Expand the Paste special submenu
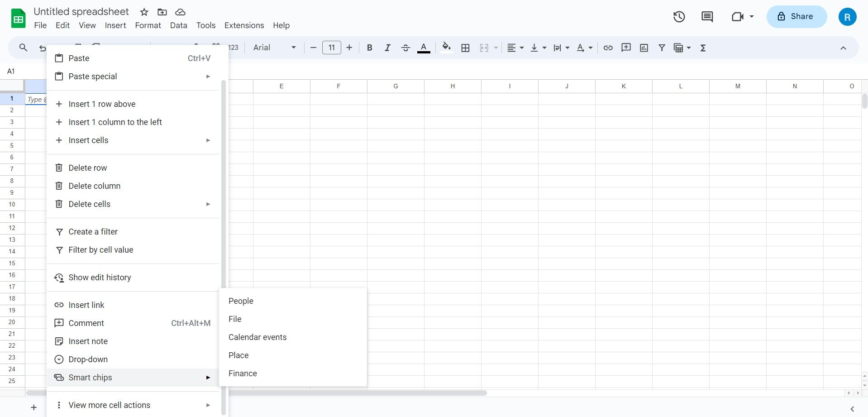Screen dimensions: 868x417 point(93,76)
